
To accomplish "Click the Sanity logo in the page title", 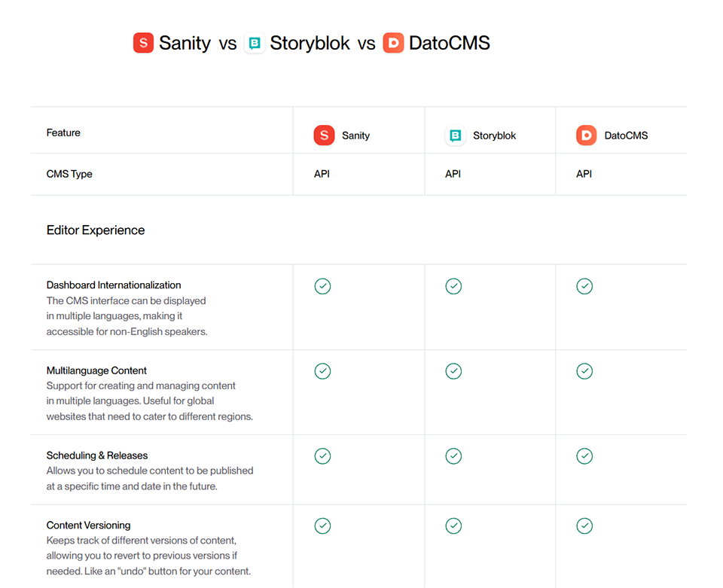I will (143, 43).
